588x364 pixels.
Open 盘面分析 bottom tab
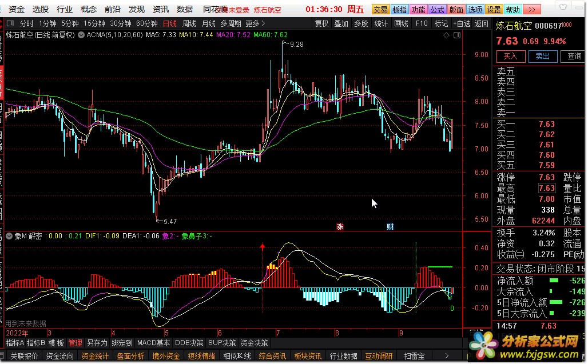[x=130, y=356]
